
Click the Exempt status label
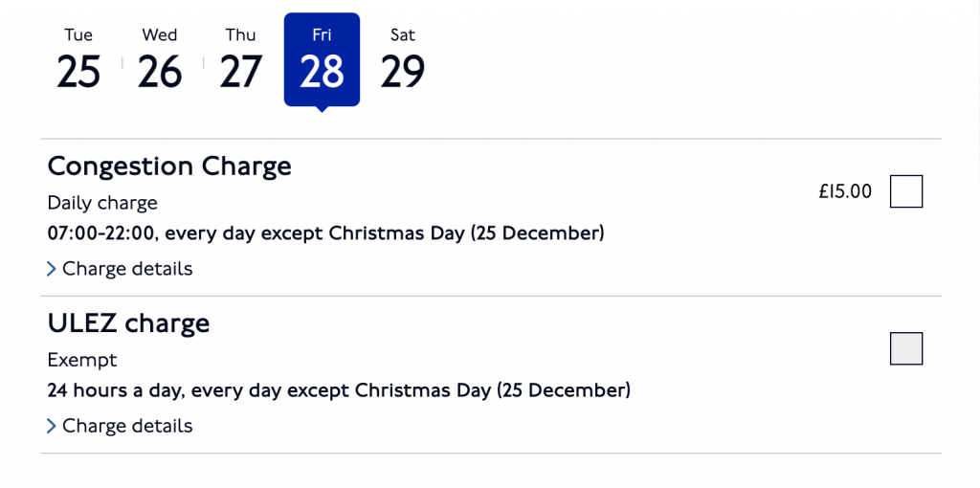(82, 361)
